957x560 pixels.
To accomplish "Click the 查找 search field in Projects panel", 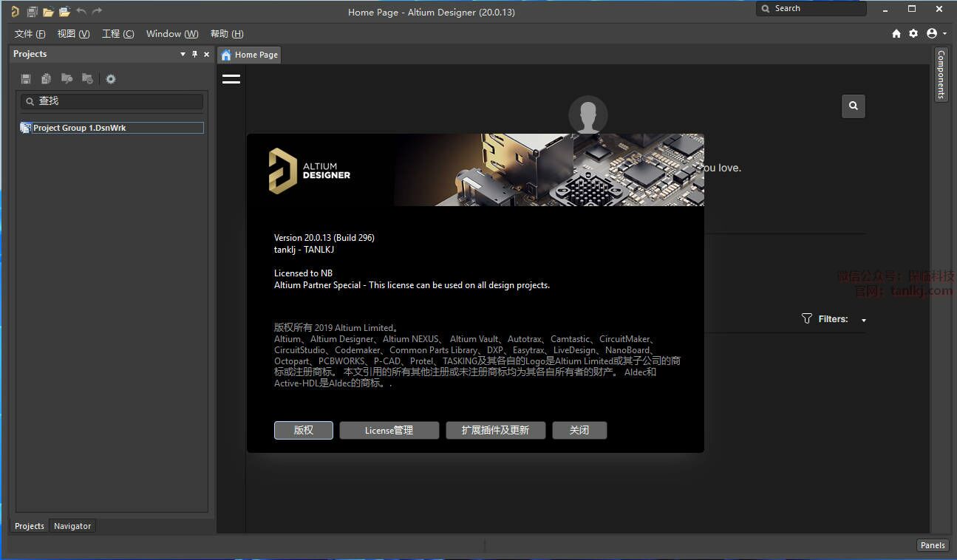I will tap(112, 101).
